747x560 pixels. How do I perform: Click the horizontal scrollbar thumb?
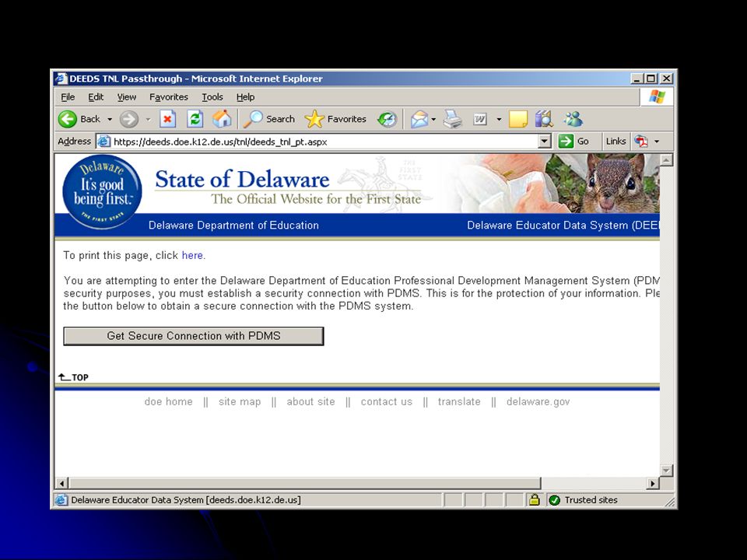click(x=305, y=483)
